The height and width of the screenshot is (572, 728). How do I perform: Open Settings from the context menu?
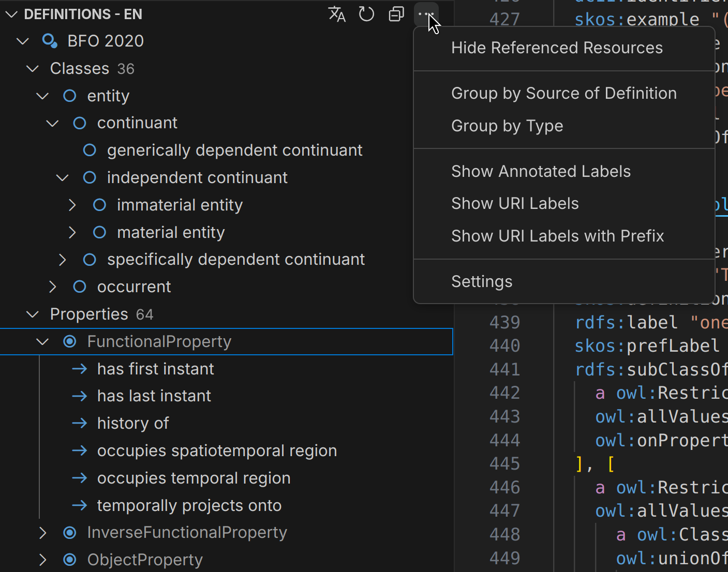482,281
